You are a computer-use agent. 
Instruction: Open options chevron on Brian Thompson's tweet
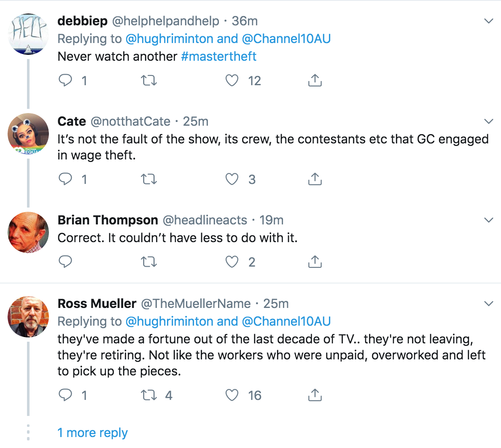tap(489, 220)
